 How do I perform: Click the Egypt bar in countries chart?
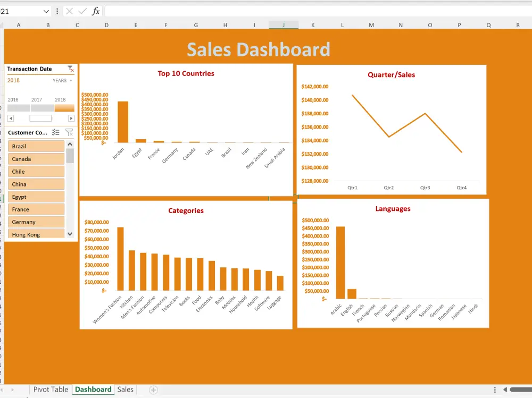pyautogui.click(x=141, y=141)
